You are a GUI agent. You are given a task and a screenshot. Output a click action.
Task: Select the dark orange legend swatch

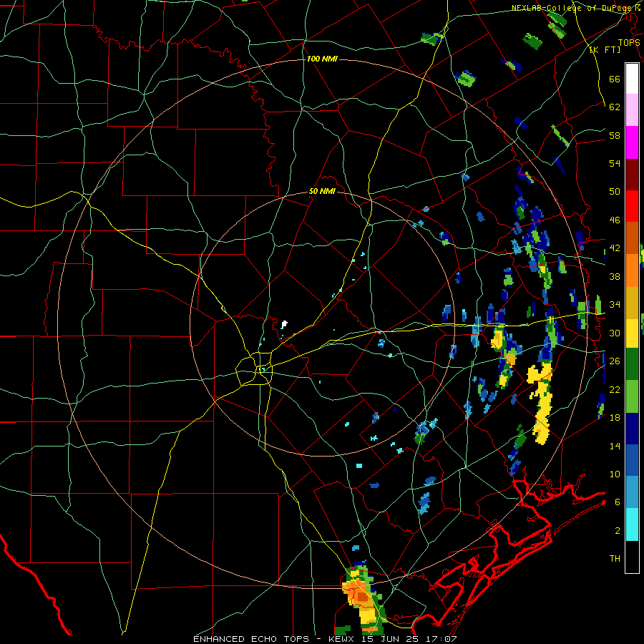pos(632,238)
